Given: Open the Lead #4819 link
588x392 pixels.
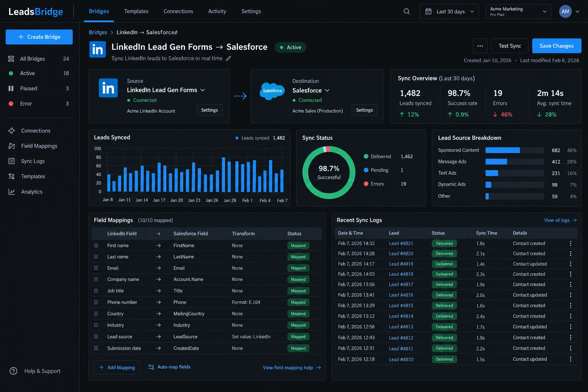Looking at the screenshot, I should 401,264.
